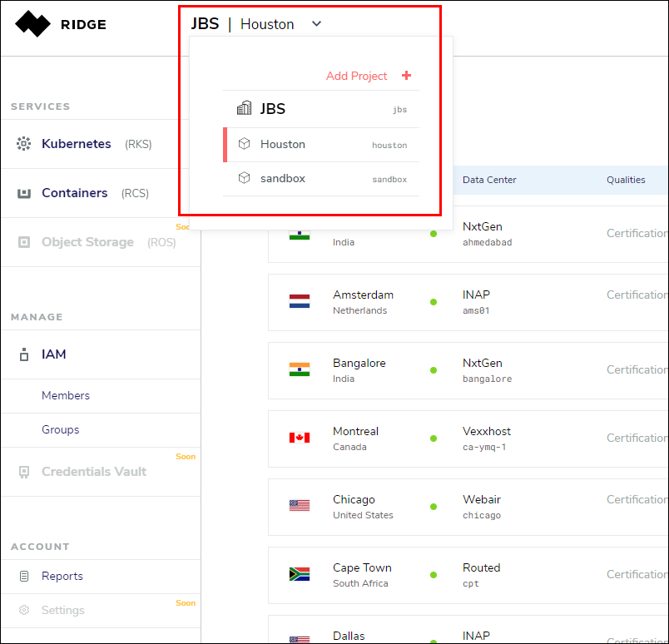669x644 pixels.
Task: Click the Qualities column header
Action: pyautogui.click(x=626, y=180)
